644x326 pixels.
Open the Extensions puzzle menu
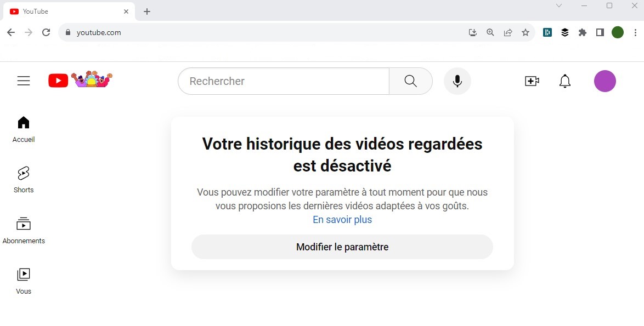(583, 32)
